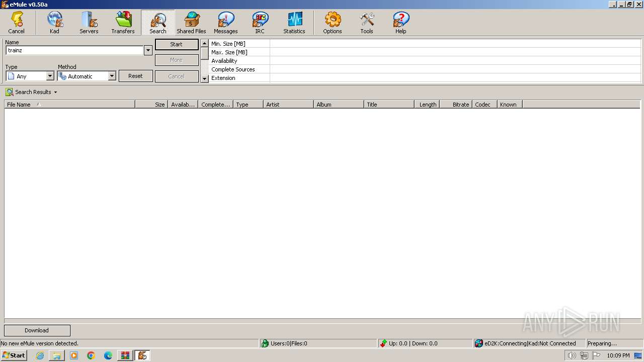
Task: Open the Statistics page
Action: (x=294, y=23)
